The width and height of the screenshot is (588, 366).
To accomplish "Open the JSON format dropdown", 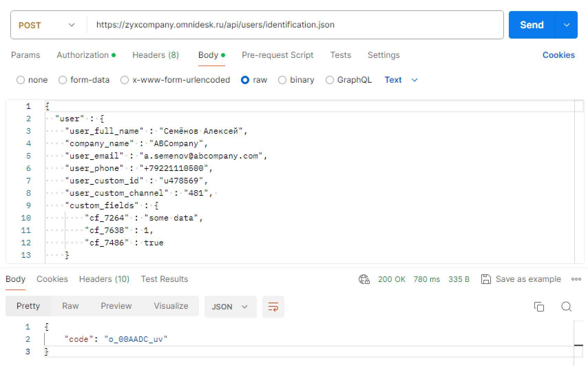I will [230, 307].
